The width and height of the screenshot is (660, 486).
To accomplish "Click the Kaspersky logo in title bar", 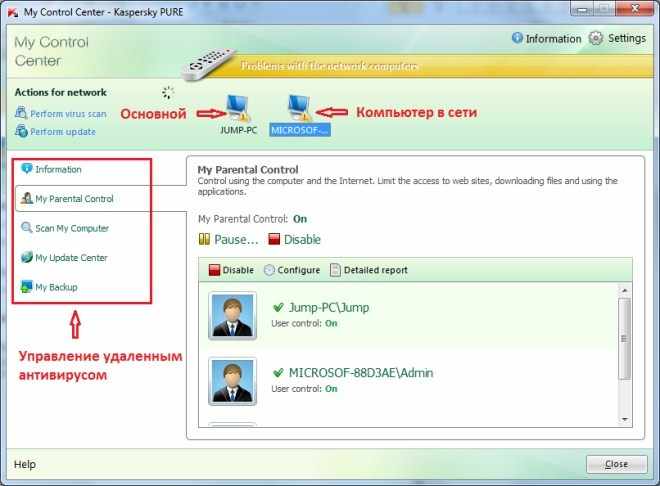I will [x=13, y=12].
